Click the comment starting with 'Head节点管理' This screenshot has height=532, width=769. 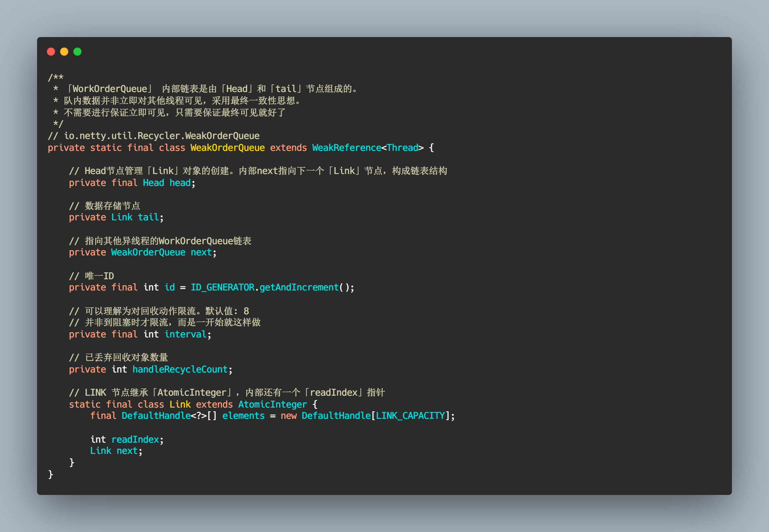pyautogui.click(x=258, y=171)
